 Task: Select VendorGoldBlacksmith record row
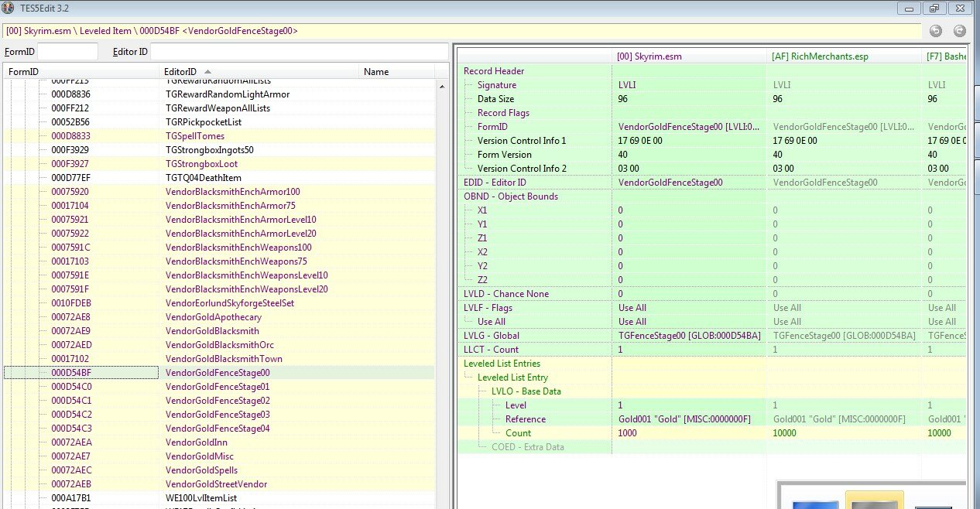point(220,330)
